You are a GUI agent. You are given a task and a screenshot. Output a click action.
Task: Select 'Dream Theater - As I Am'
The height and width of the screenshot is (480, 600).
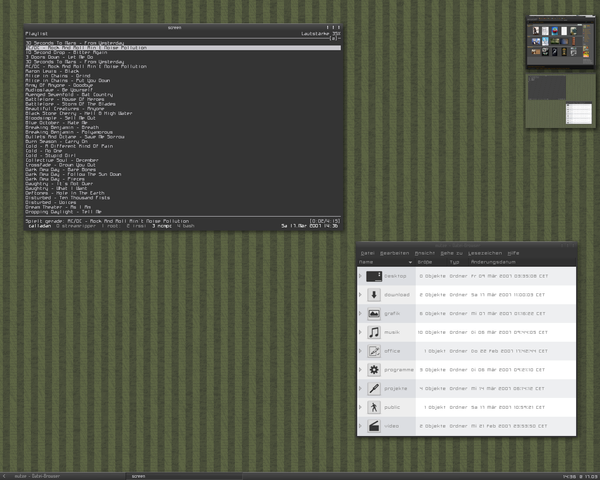click(x=58, y=207)
